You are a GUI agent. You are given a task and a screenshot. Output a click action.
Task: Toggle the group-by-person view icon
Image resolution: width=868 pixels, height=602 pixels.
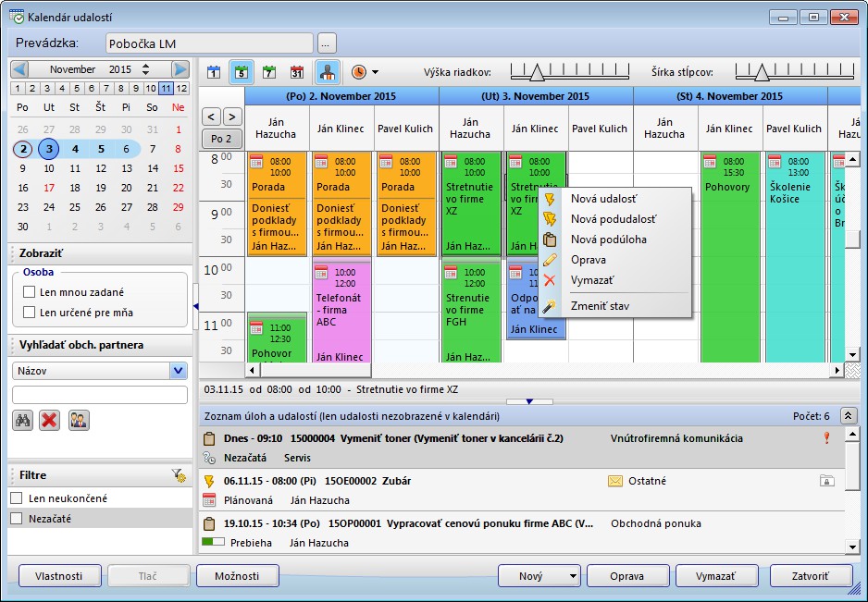pyautogui.click(x=328, y=72)
